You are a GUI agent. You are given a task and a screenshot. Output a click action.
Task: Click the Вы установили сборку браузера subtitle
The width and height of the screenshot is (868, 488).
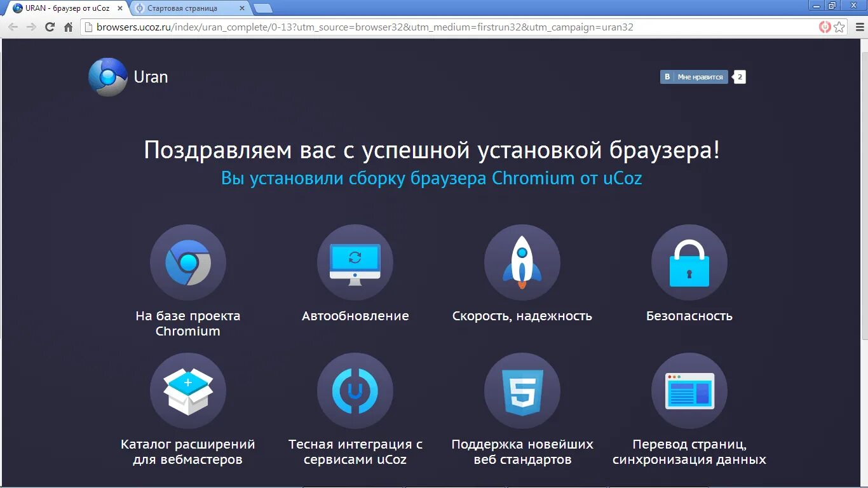431,179
